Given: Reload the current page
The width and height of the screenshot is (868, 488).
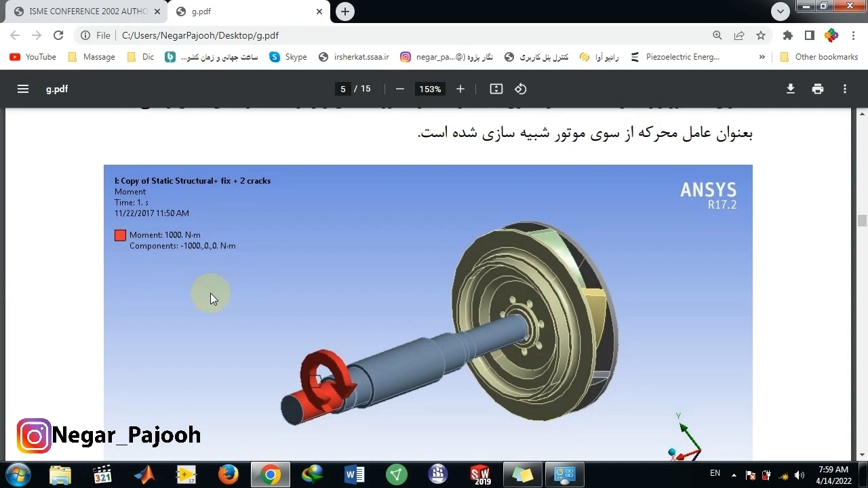Looking at the screenshot, I should click(58, 35).
